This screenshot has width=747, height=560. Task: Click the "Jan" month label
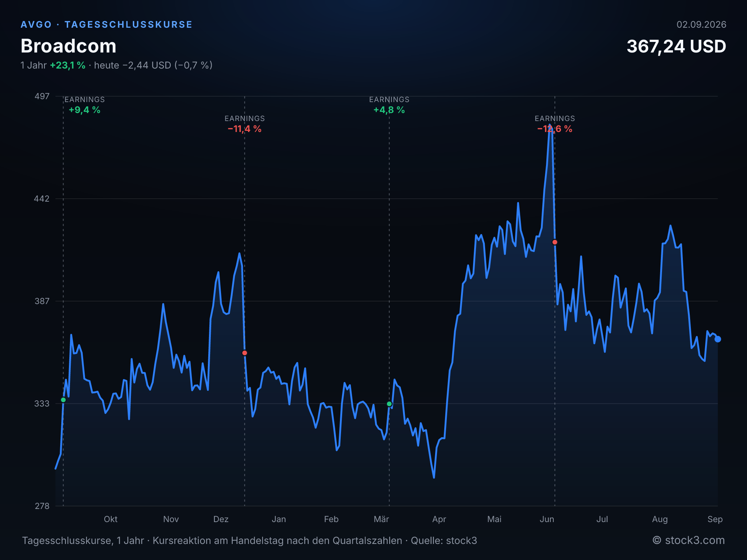point(279,519)
